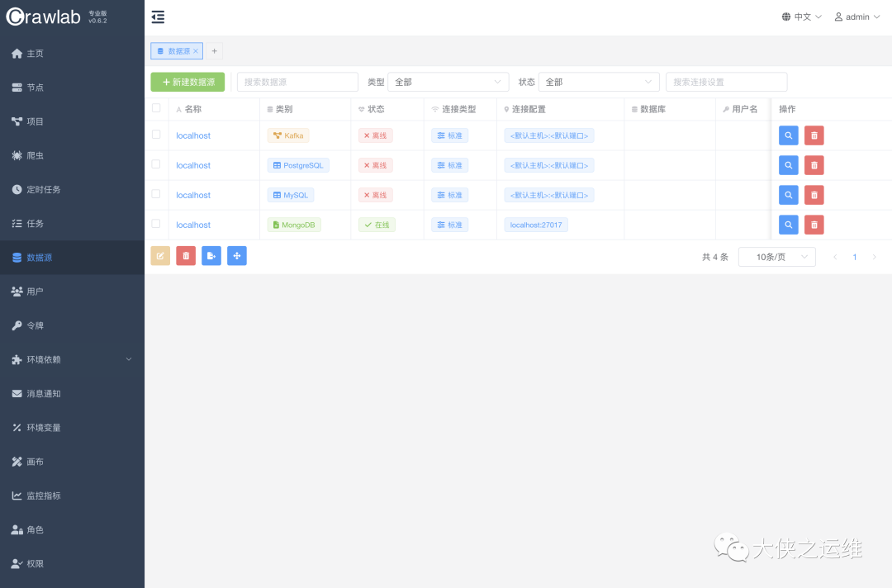Click the 画布 canvas icon in sidebar
This screenshot has width=892, height=588.
point(17,462)
